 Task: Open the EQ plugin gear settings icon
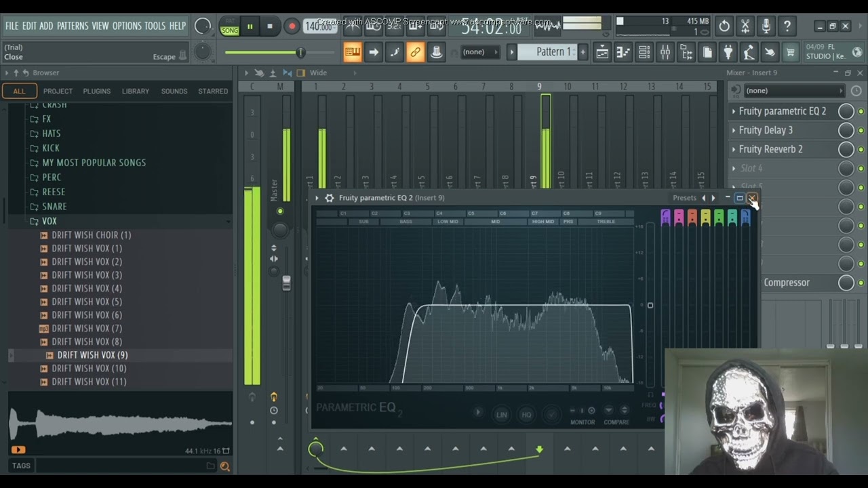click(330, 198)
